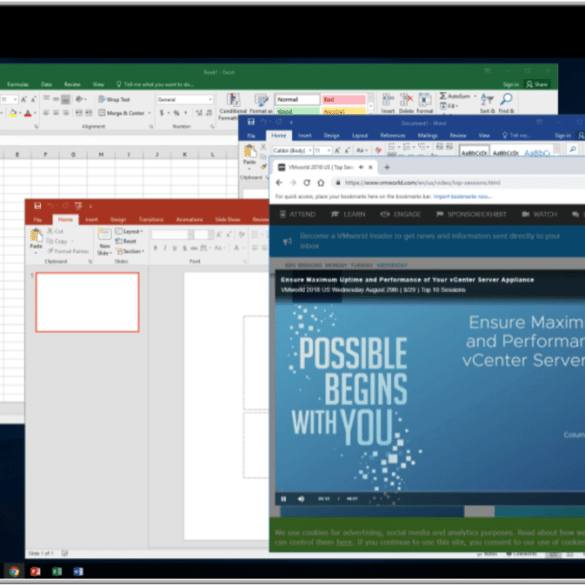Open Word font size 11 dropdown
The height and width of the screenshot is (585, 585).
point(329,150)
